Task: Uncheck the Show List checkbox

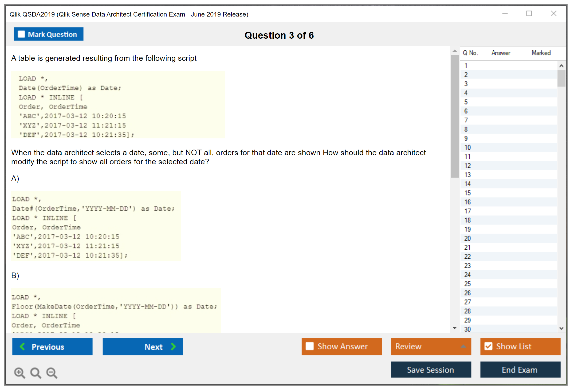Action: click(x=488, y=346)
